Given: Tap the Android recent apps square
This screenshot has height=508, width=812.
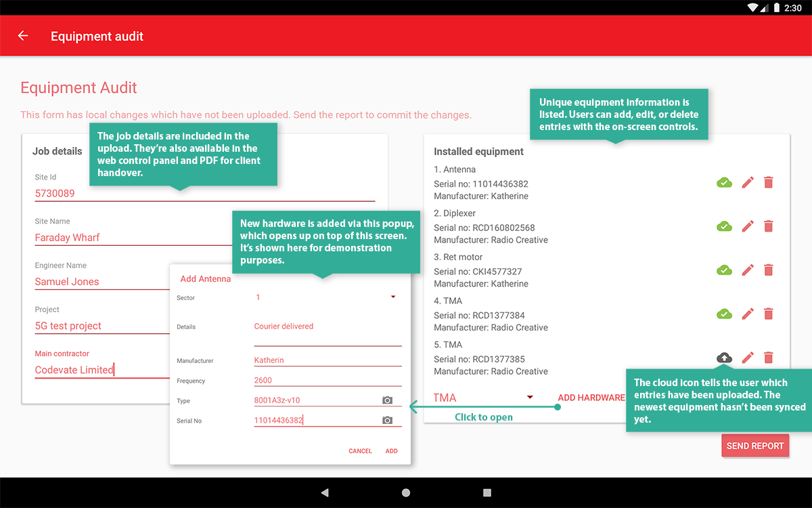Looking at the screenshot, I should point(487,492).
